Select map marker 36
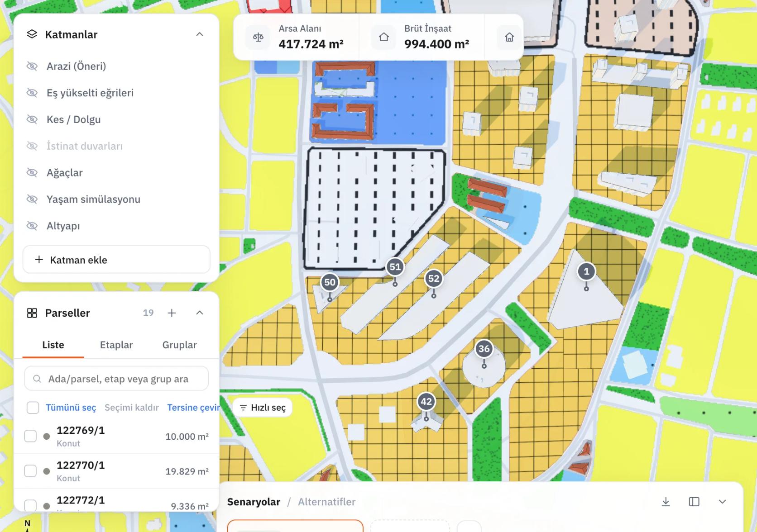The width and height of the screenshot is (757, 532). point(484,349)
